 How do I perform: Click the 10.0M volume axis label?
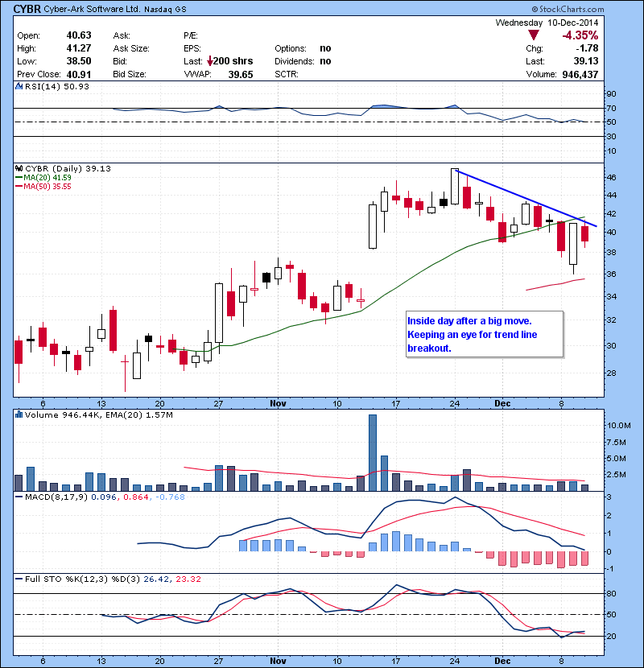coord(619,425)
